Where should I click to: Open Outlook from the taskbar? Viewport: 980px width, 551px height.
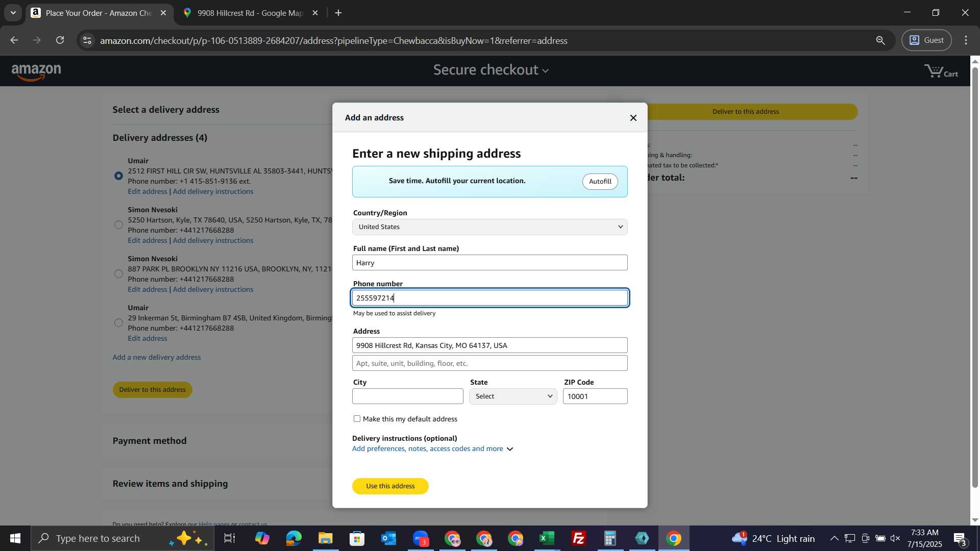(388, 539)
